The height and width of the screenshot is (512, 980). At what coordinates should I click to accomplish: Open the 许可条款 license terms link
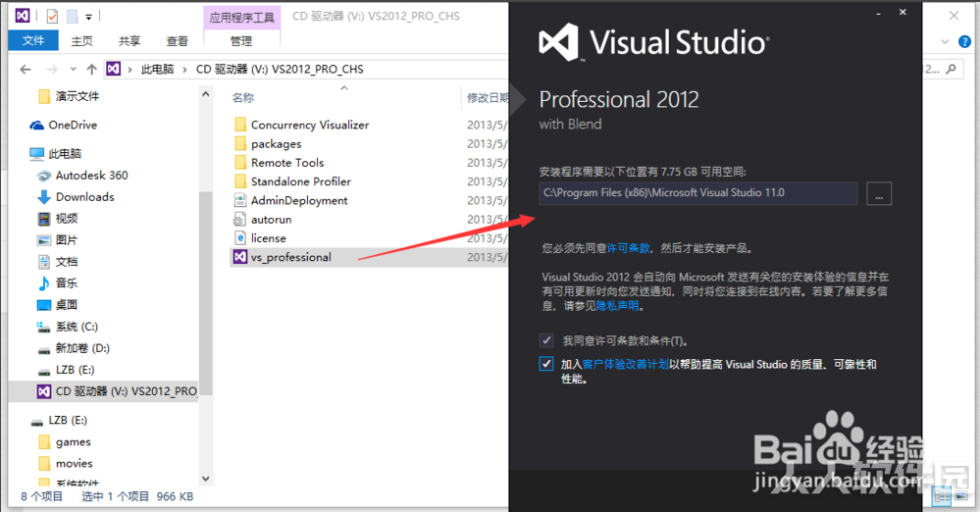[628, 248]
